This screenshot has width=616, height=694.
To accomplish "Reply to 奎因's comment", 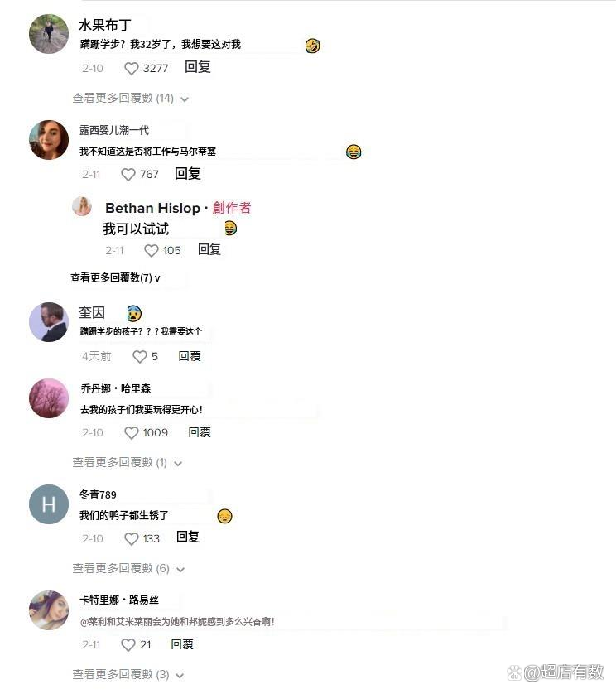I will [190, 356].
